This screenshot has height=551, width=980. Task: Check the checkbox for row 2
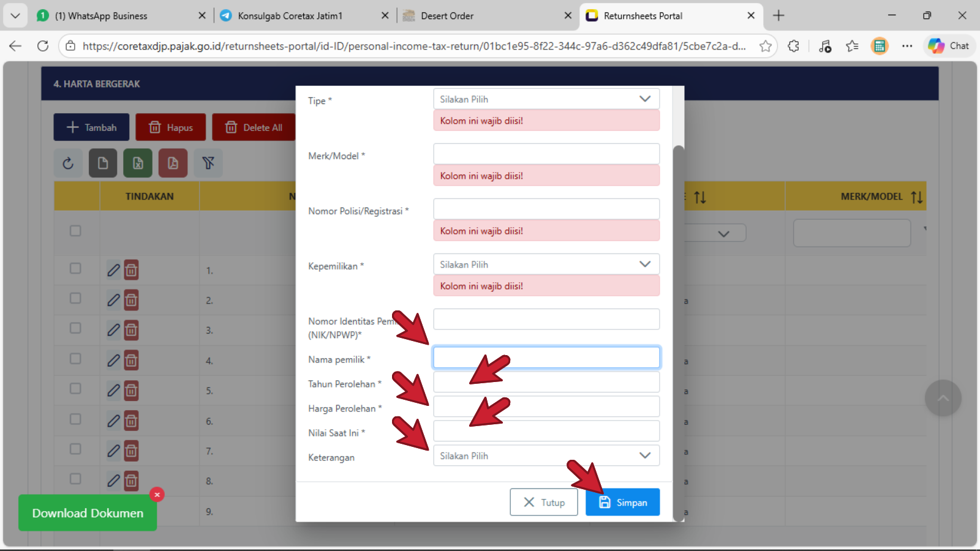pyautogui.click(x=75, y=298)
